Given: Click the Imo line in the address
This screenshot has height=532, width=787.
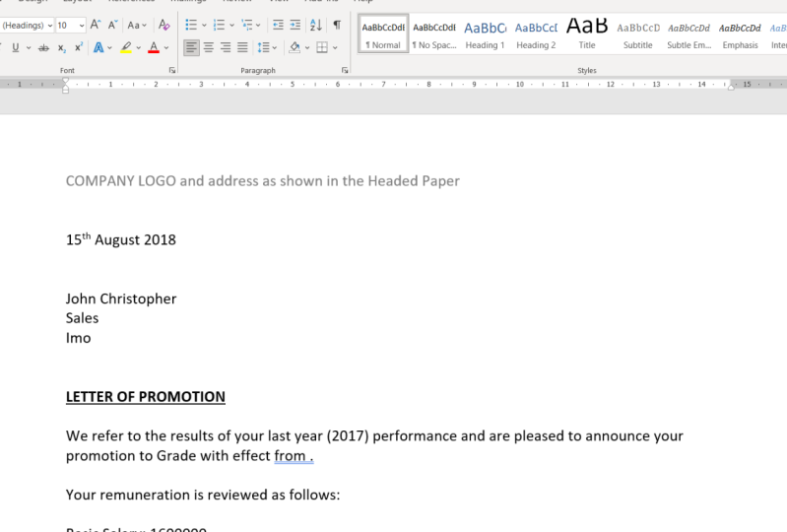Looking at the screenshot, I should (78, 338).
